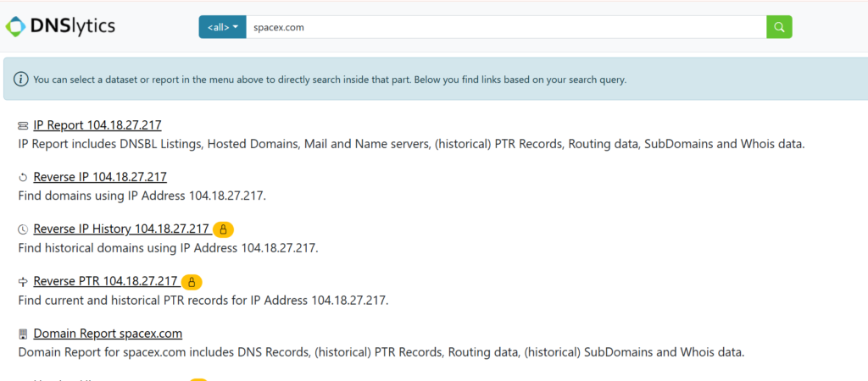This screenshot has width=868, height=381.
Task: Open Reverse PTR 104.18.27.217 link
Action: 106,281
